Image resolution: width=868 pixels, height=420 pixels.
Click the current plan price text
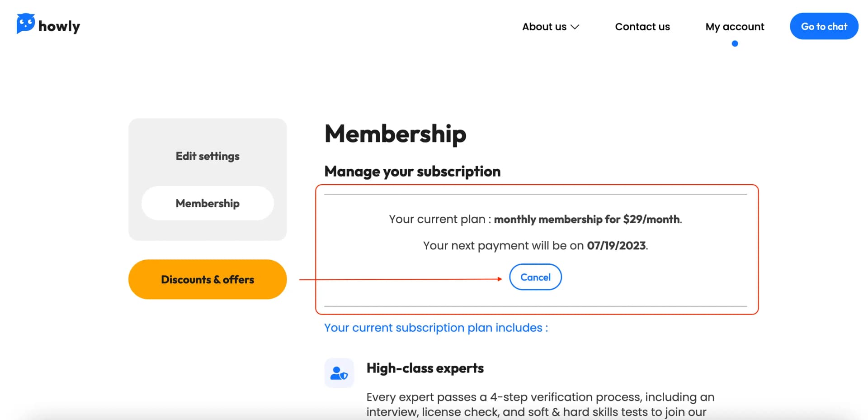coord(587,220)
